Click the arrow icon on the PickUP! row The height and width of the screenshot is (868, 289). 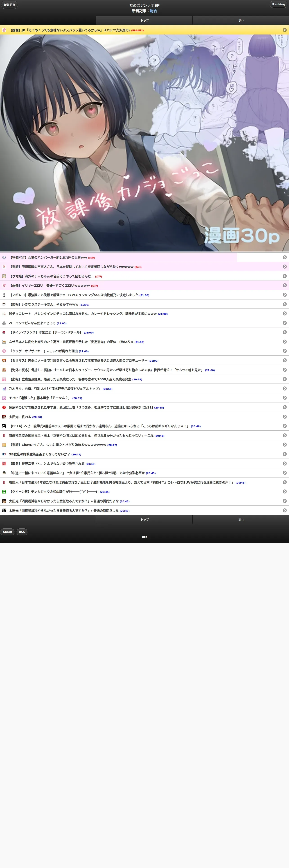click(285, 30)
